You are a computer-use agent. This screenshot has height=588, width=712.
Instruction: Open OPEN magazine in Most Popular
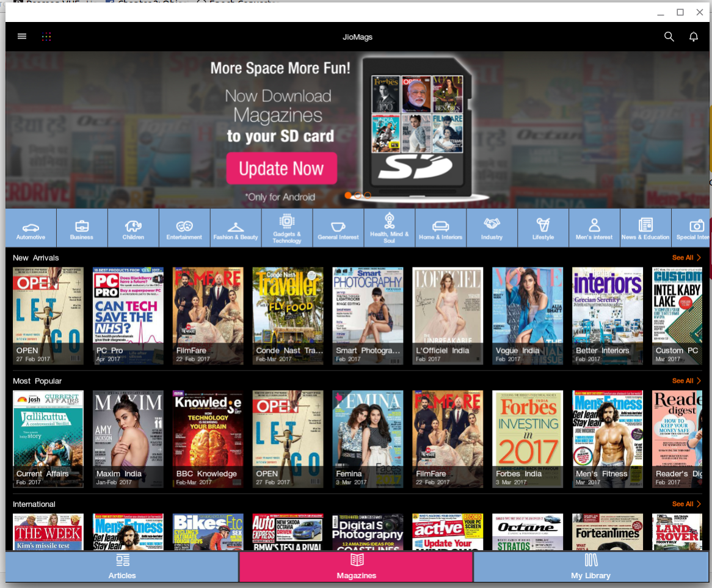[x=288, y=439]
